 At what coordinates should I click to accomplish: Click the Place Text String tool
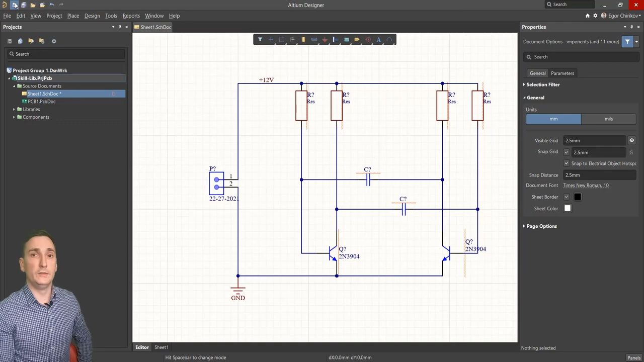[x=379, y=40]
